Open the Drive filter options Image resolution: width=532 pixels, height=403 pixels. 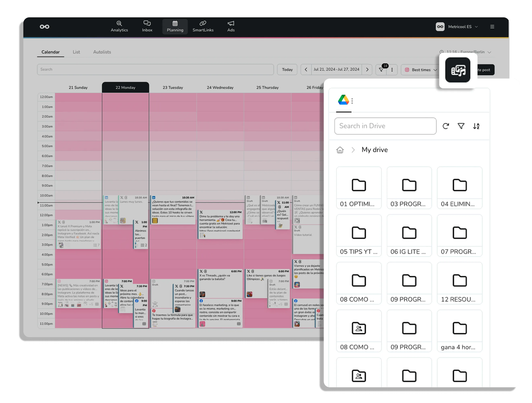click(461, 126)
